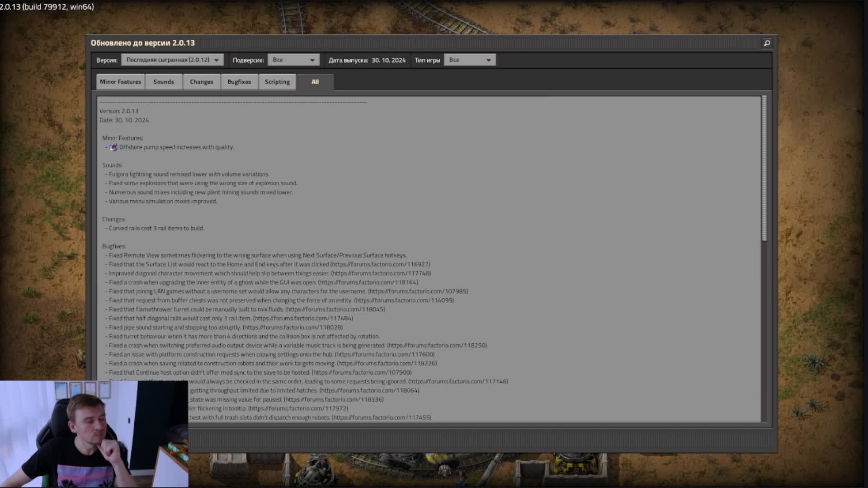Visit forum link 114099 about buffer chests
The width and height of the screenshot is (868, 488).
pos(404,300)
